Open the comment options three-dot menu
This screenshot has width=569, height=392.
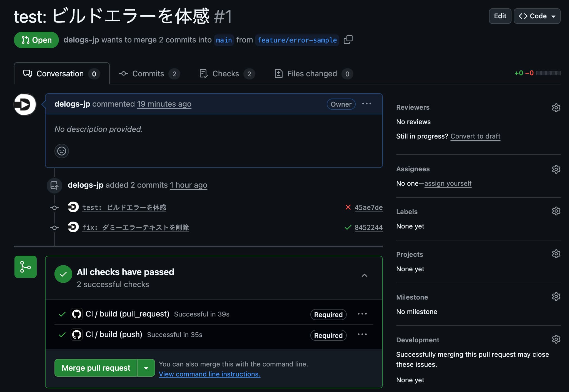click(367, 104)
